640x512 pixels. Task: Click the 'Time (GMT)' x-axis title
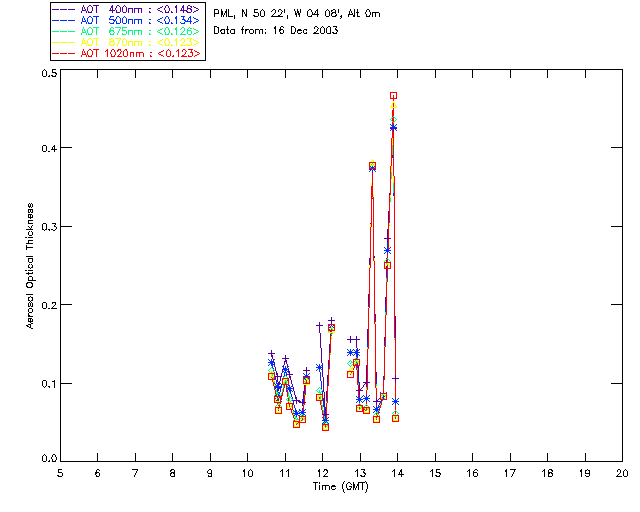point(341,487)
